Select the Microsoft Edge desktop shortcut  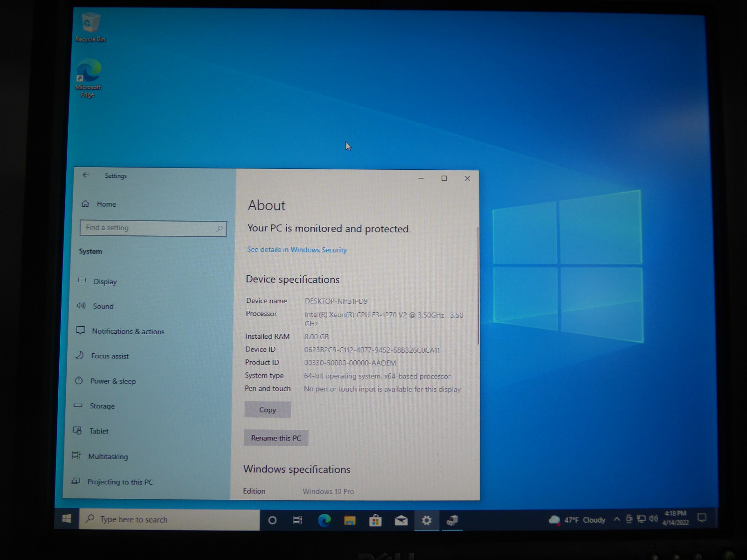tap(88, 78)
